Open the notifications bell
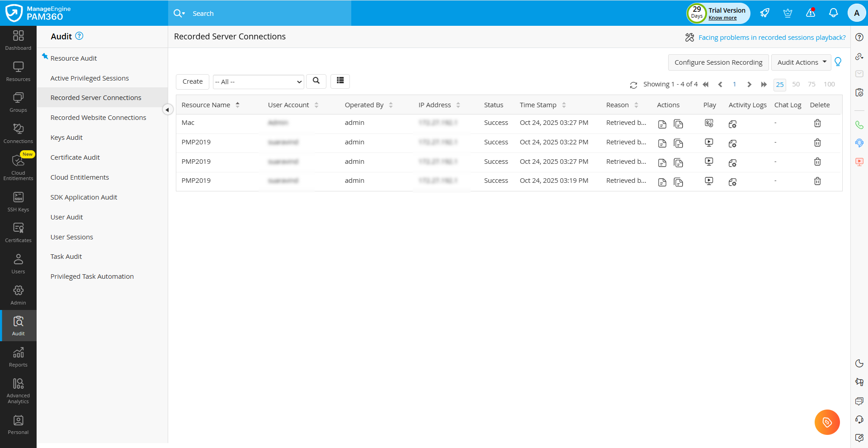The width and height of the screenshot is (868, 448). pos(833,13)
